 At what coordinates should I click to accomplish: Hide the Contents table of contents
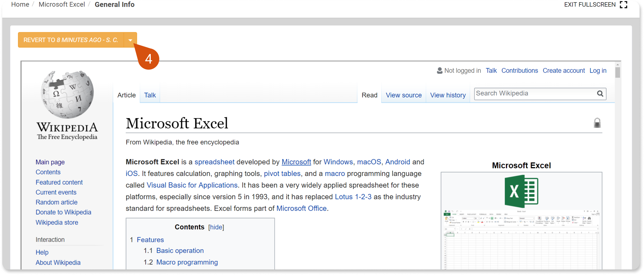[x=216, y=227]
